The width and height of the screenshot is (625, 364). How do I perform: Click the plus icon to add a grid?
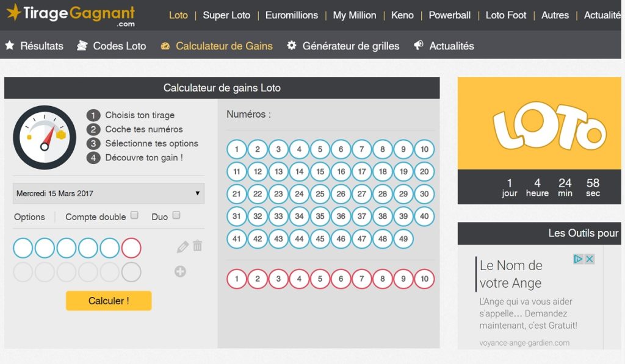click(x=180, y=271)
